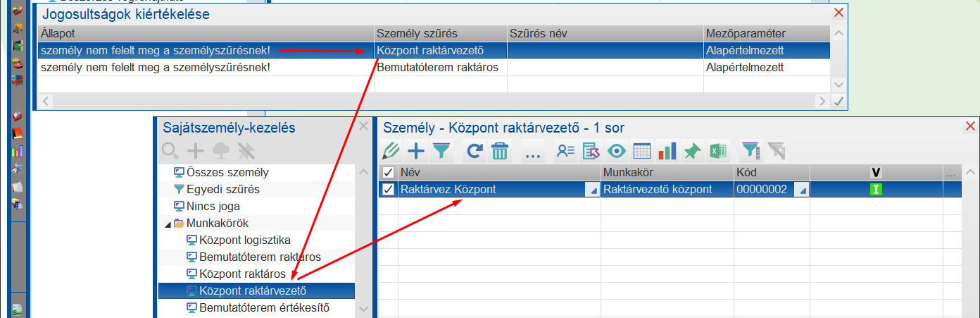Open column chooser three-dots in grid header
This screenshot has height=318, width=980.
[952, 173]
